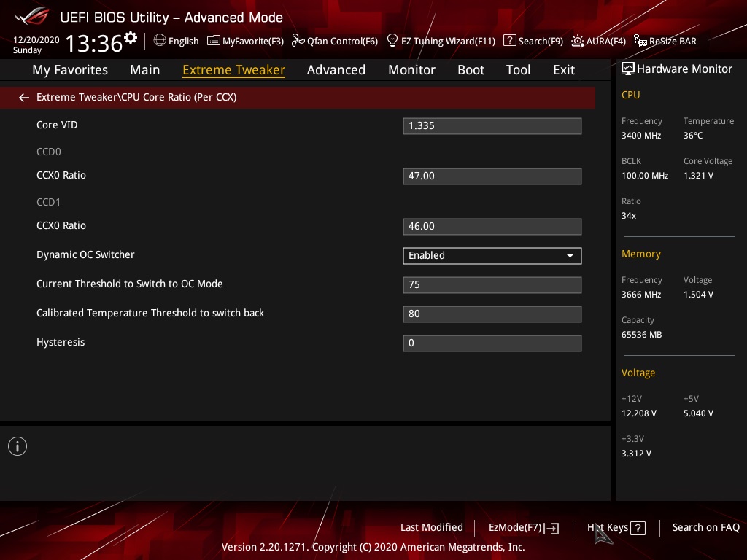This screenshot has width=747, height=560.
Task: Click BCLK value 100.00 MHz
Action: click(x=645, y=175)
